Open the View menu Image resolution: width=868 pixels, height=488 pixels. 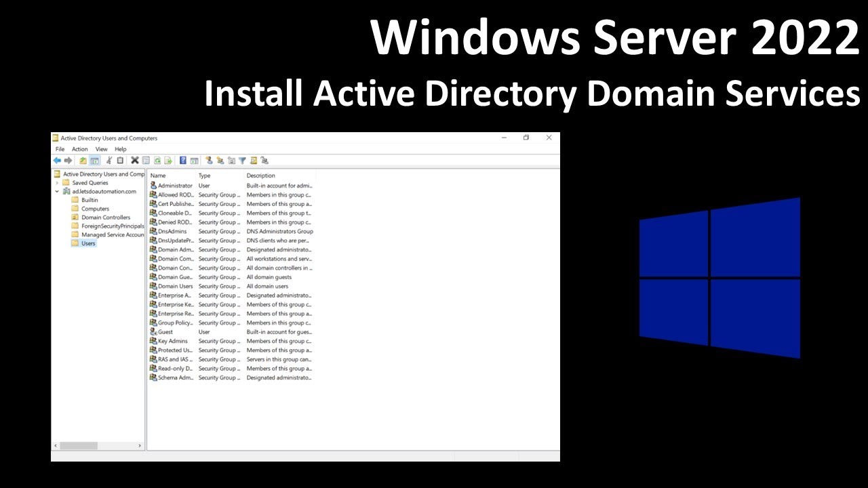click(x=101, y=149)
